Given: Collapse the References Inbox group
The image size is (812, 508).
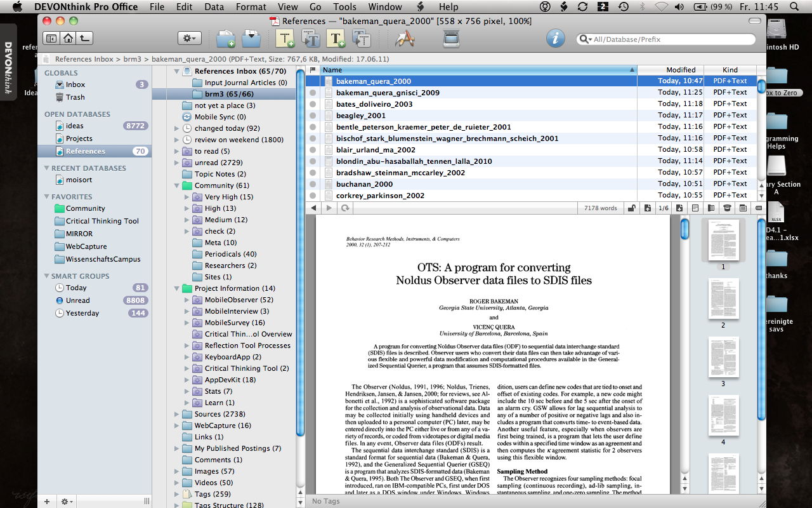Looking at the screenshot, I should click(x=178, y=71).
